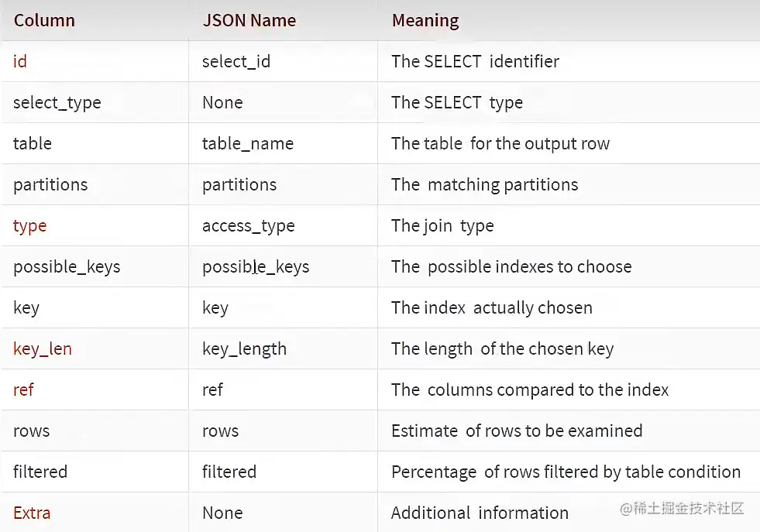Click the 'select_id' JSON name cell
The width and height of the screenshot is (760, 532).
pos(236,61)
